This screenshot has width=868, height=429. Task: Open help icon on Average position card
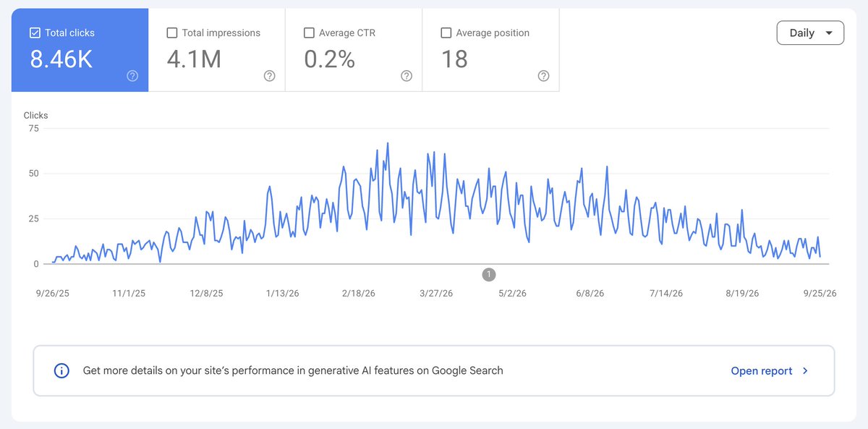point(544,76)
